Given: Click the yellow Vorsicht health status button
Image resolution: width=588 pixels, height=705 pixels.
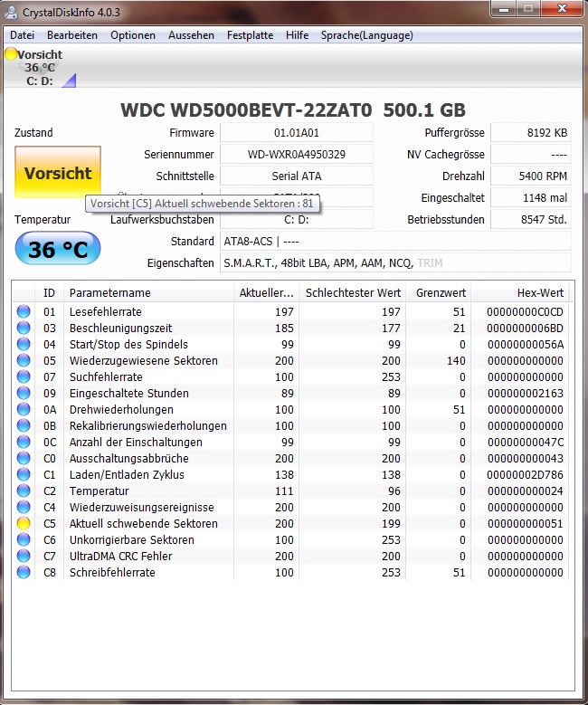Looking at the screenshot, I should point(58,173).
